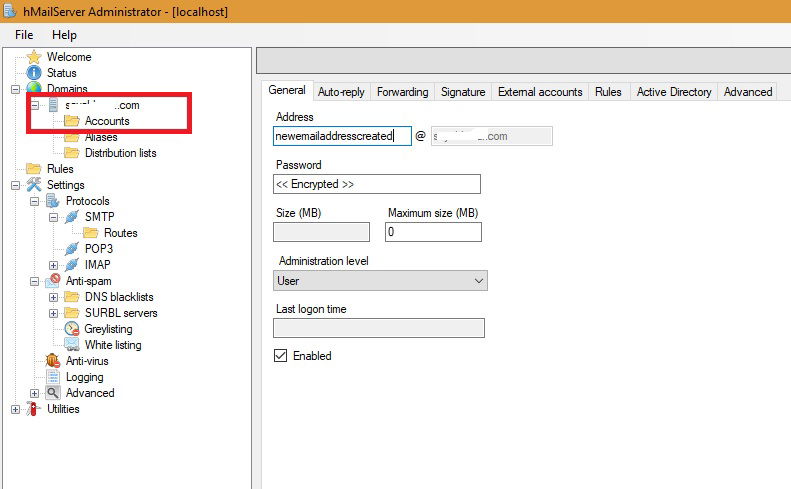This screenshot has height=489, width=791.
Task: Click the Password field
Action: [x=377, y=184]
